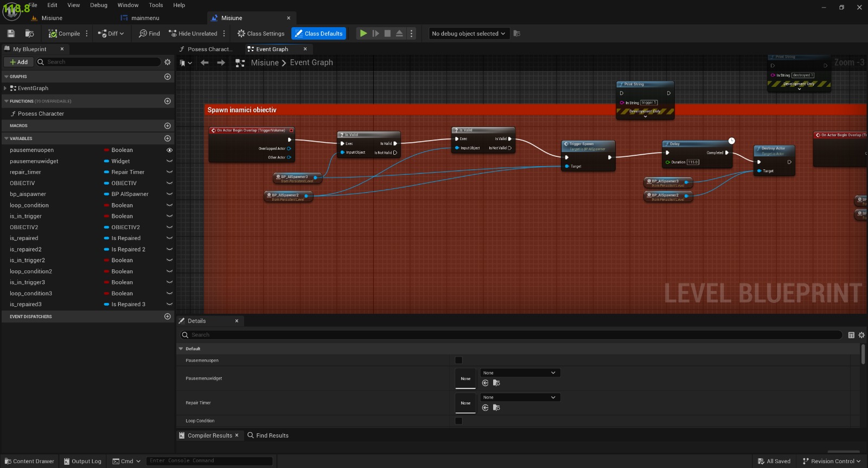The image size is (868, 468).
Task: Save the current blueprint with the floppy icon
Action: click(x=11, y=34)
